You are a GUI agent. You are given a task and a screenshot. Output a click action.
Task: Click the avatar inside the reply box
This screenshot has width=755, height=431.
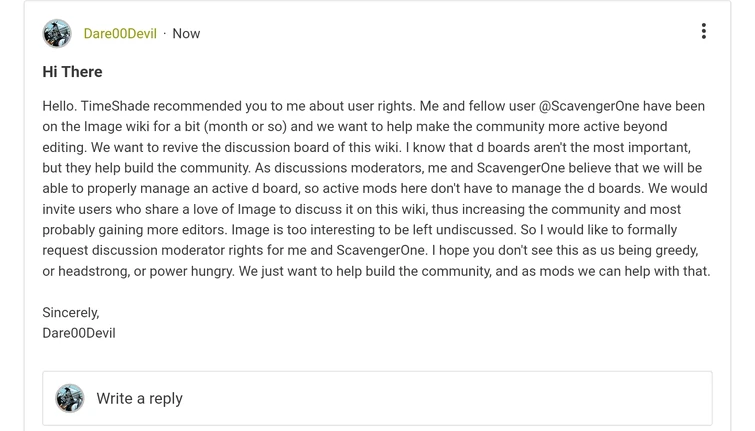[x=70, y=398]
